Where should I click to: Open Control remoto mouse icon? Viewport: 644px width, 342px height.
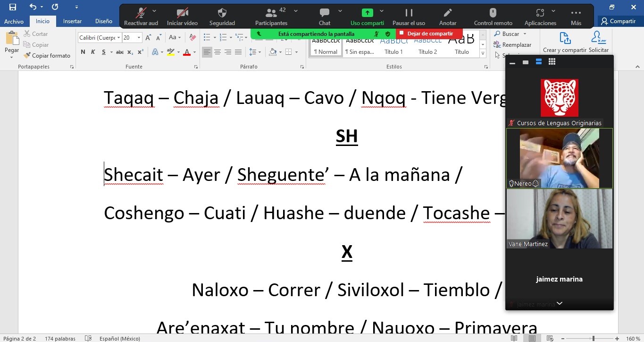493,13
